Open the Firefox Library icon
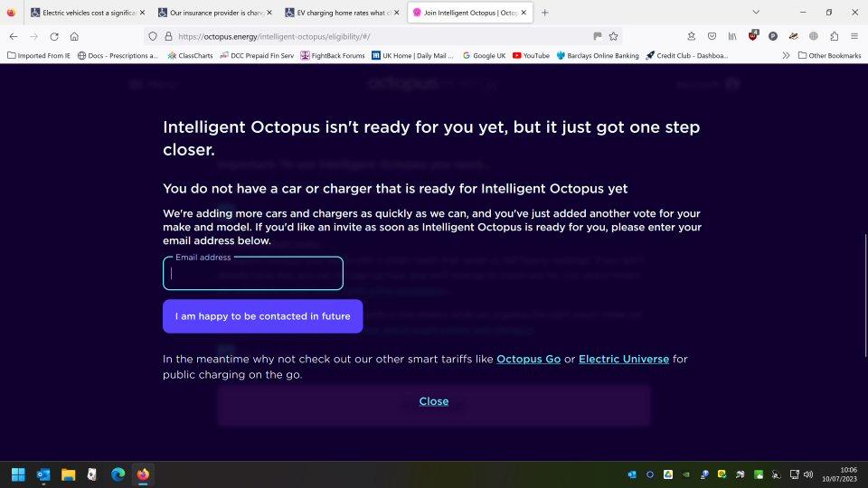Image resolution: width=868 pixels, height=488 pixels. (732, 36)
